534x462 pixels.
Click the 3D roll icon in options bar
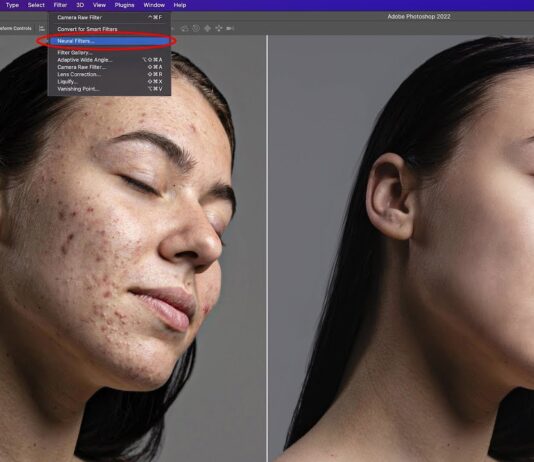[x=196, y=29]
